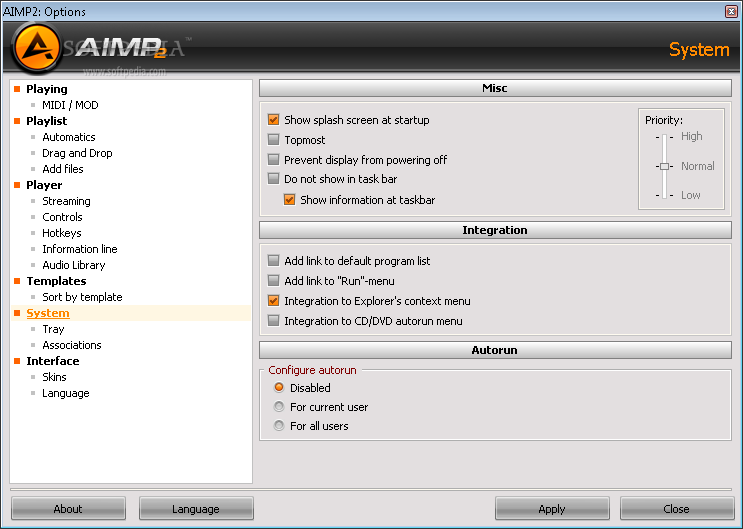Select autorun For current user
This screenshot has width=743, height=529.
[279, 407]
